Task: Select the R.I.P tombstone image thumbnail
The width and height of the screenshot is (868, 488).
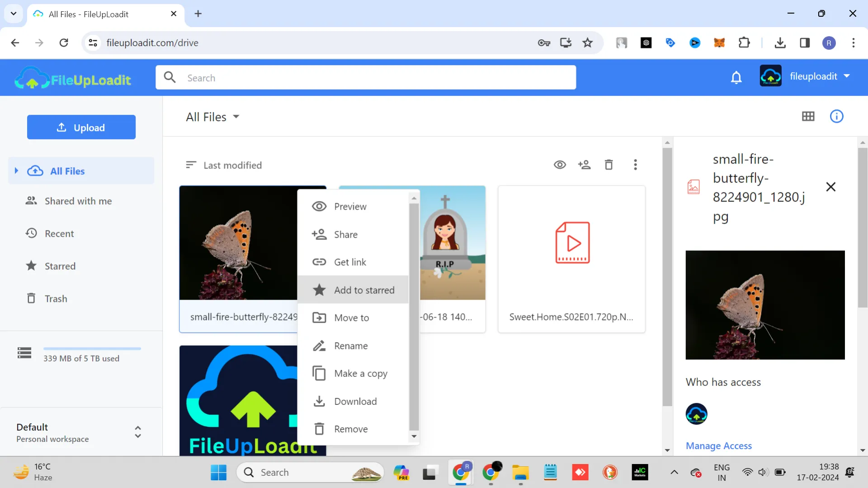Action: (453, 243)
